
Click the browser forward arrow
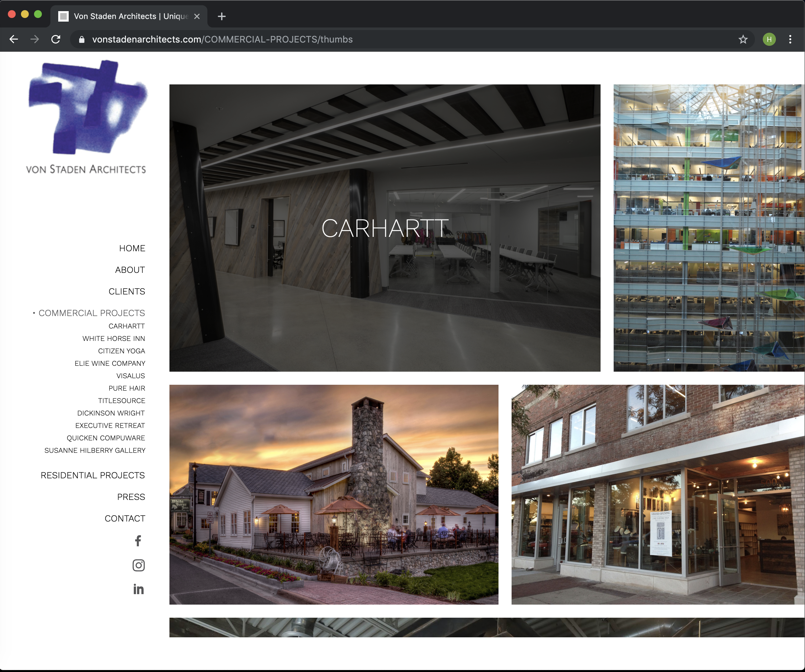point(35,39)
